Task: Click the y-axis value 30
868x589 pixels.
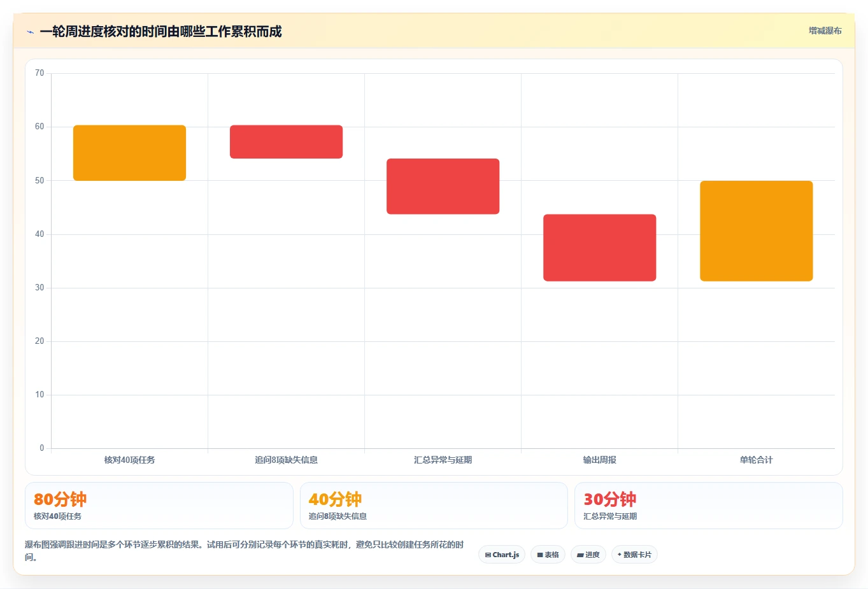Action: click(39, 288)
